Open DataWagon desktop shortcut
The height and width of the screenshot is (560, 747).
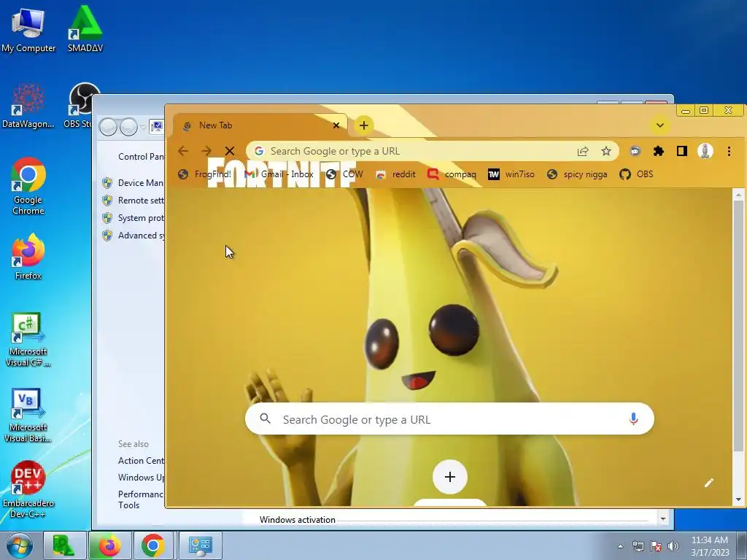click(x=28, y=106)
